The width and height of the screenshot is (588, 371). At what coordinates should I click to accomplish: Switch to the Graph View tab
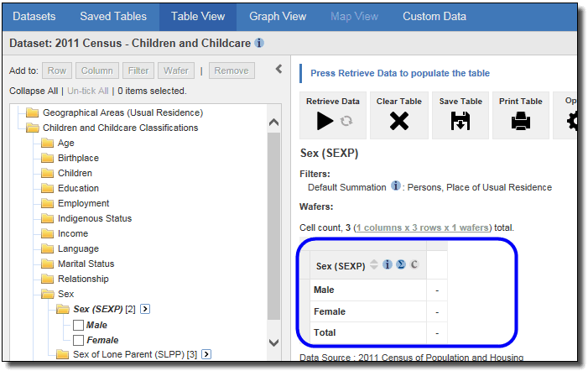pos(278,16)
